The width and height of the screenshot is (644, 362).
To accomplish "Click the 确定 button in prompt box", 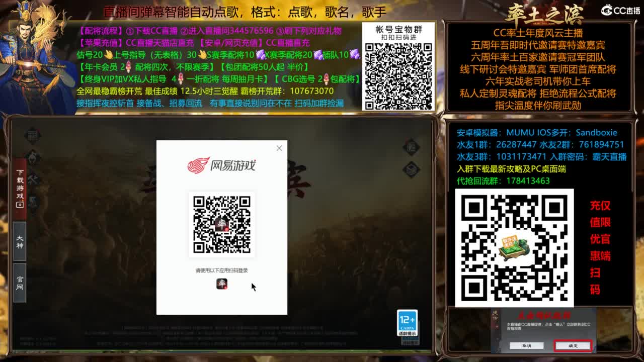I will [x=573, y=346].
